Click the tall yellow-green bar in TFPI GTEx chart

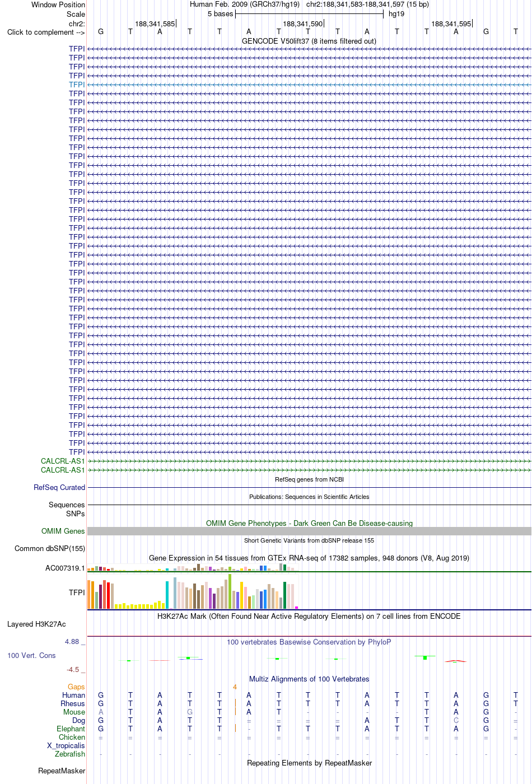pos(230,591)
